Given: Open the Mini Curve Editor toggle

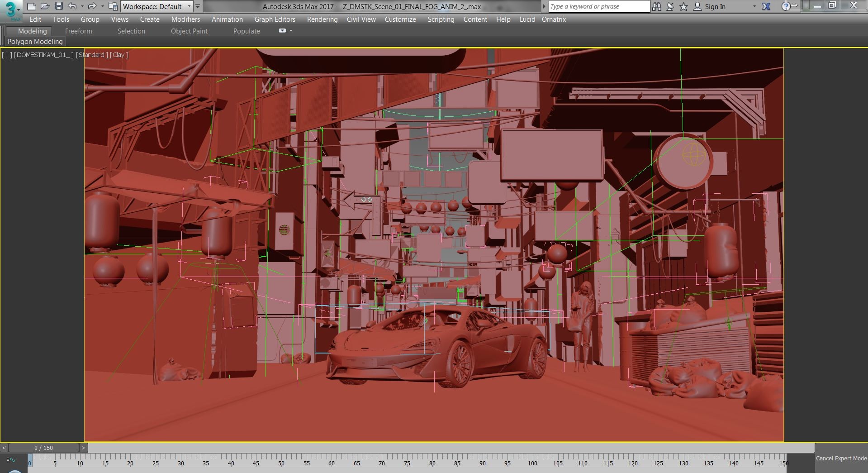Looking at the screenshot, I should click(x=11, y=460).
